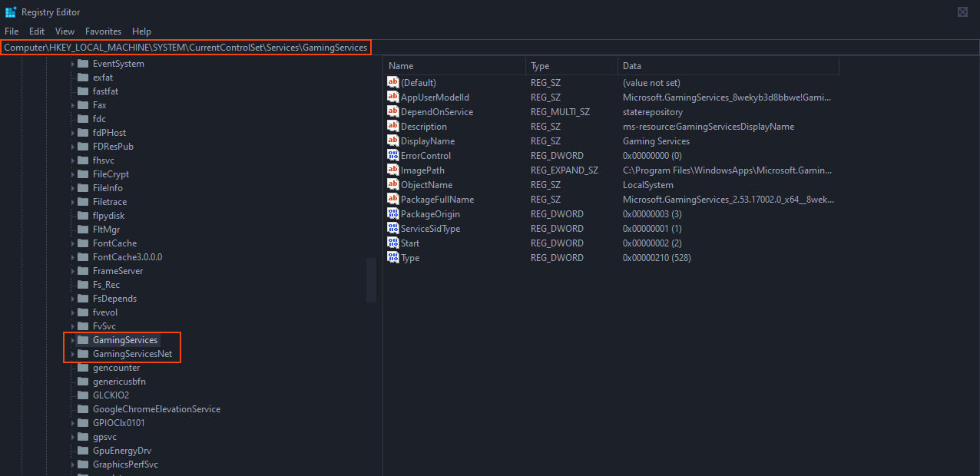
Task: Click the registry path address bar
Action: click(x=490, y=48)
